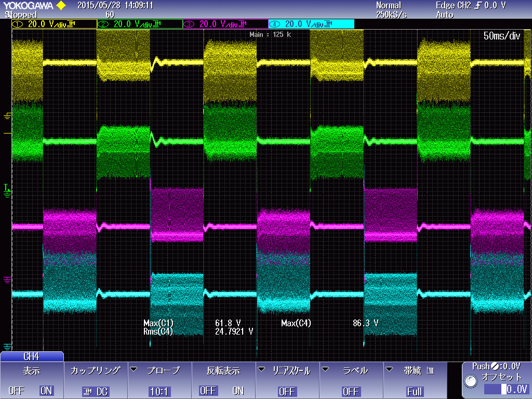Click the Max(C4) measurement label
The width and height of the screenshot is (532, 399).
coord(296,323)
